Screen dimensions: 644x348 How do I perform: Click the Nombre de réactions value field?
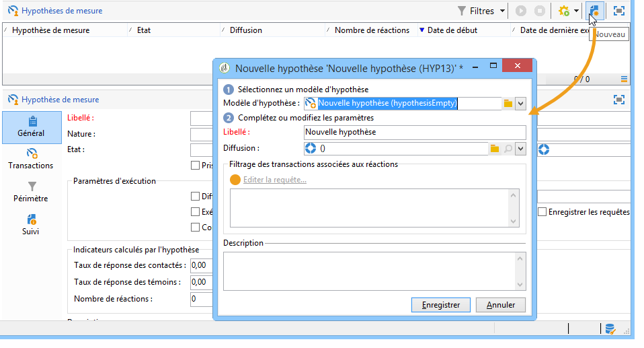click(201, 299)
